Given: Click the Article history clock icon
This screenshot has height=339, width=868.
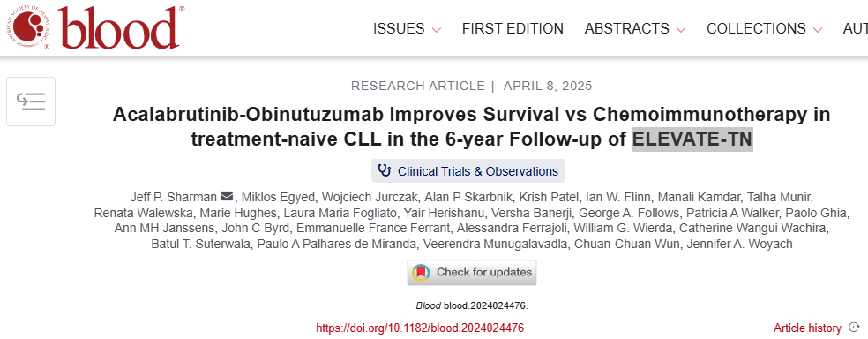Looking at the screenshot, I should [854, 328].
